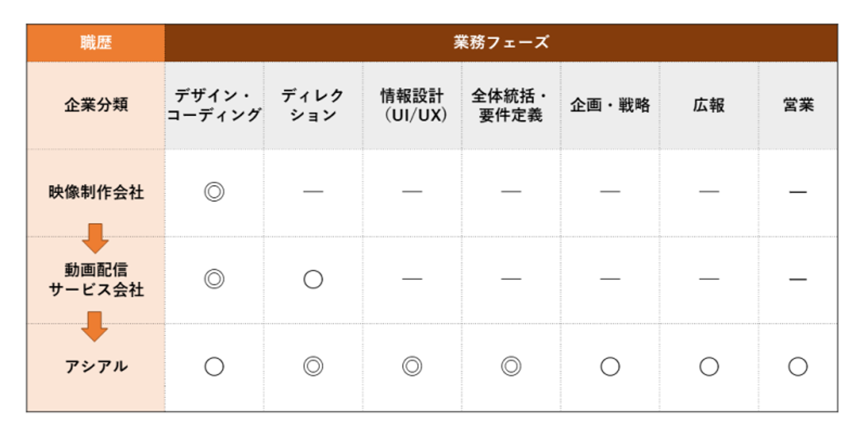Screen dimensions: 868x421
Task: Click アシアル row's 営業 circle
Action: pyautogui.click(x=797, y=366)
